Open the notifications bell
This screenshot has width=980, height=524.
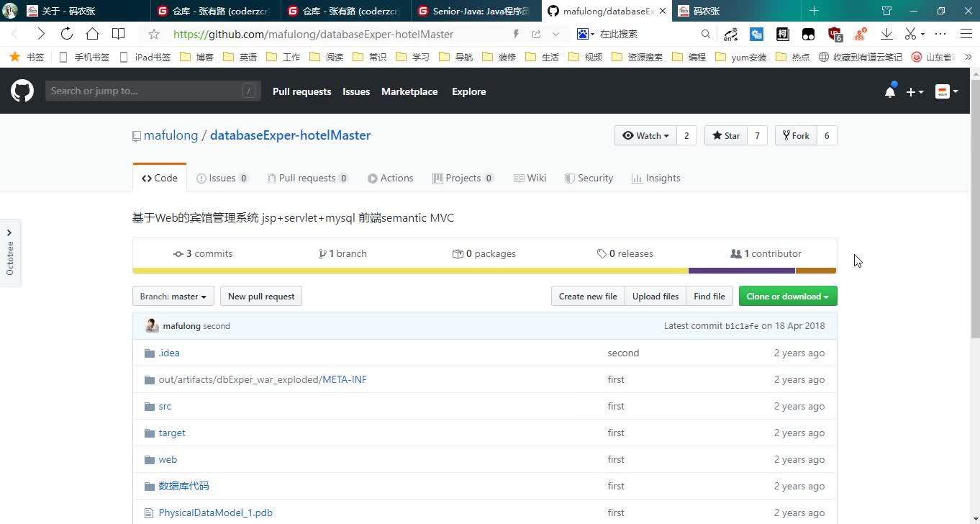(x=890, y=91)
